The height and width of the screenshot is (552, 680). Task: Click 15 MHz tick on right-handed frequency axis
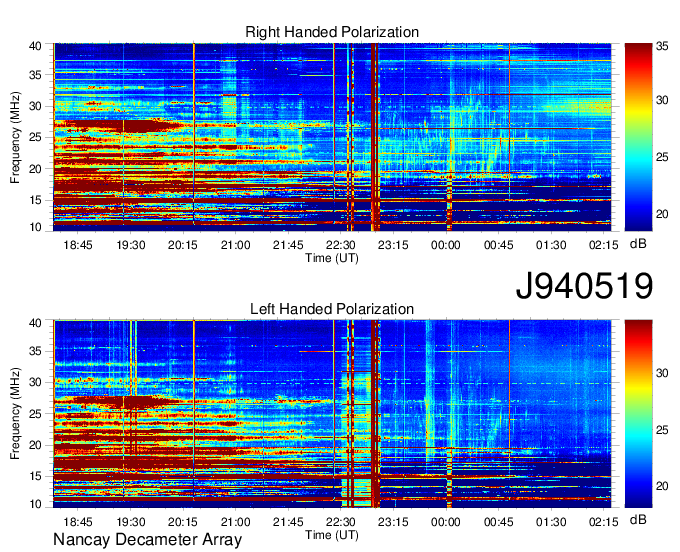pos(35,200)
